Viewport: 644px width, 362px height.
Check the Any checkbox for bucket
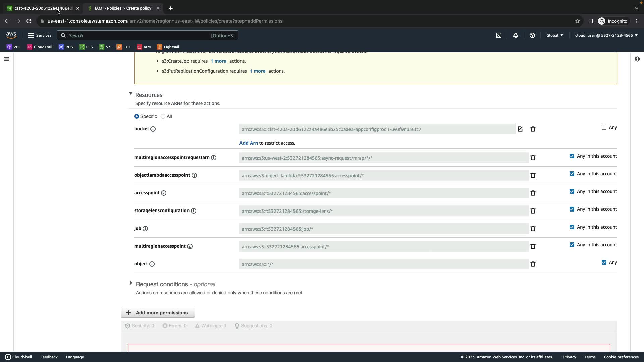(604, 127)
